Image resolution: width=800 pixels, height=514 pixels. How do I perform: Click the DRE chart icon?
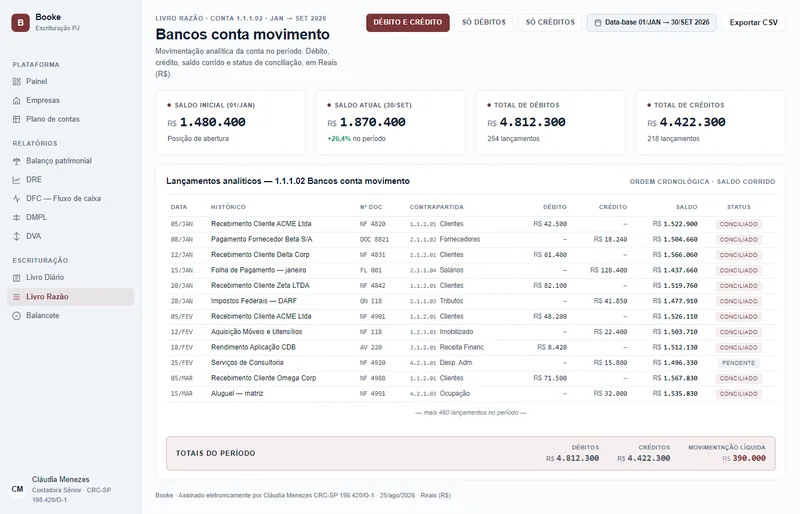pyautogui.click(x=16, y=180)
